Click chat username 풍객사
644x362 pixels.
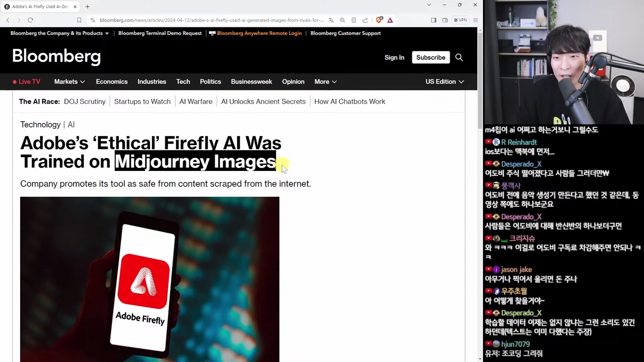click(511, 185)
